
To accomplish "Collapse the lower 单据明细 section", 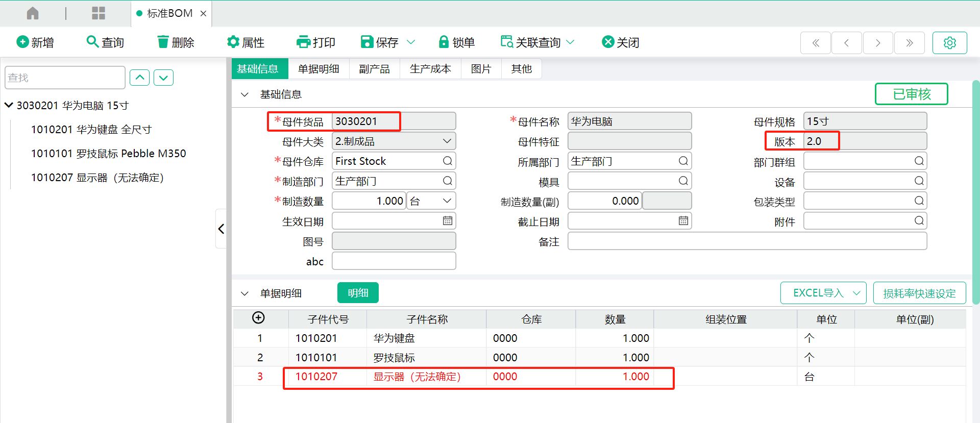I will [x=244, y=293].
